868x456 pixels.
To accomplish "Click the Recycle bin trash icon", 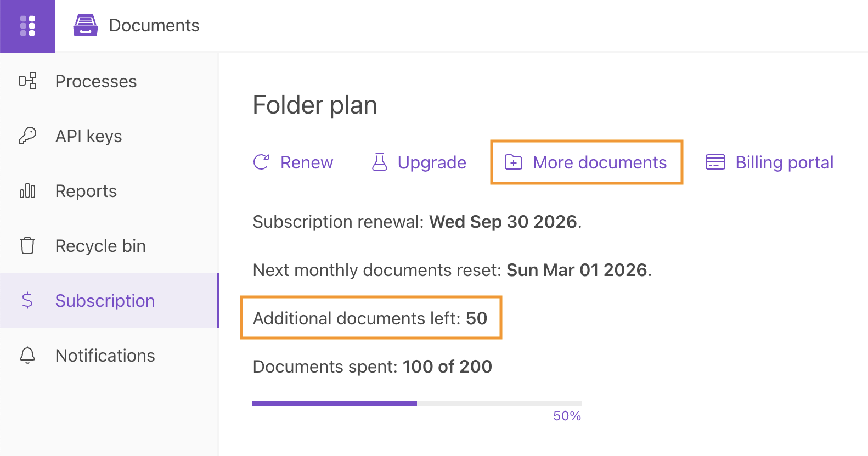I will tap(27, 245).
